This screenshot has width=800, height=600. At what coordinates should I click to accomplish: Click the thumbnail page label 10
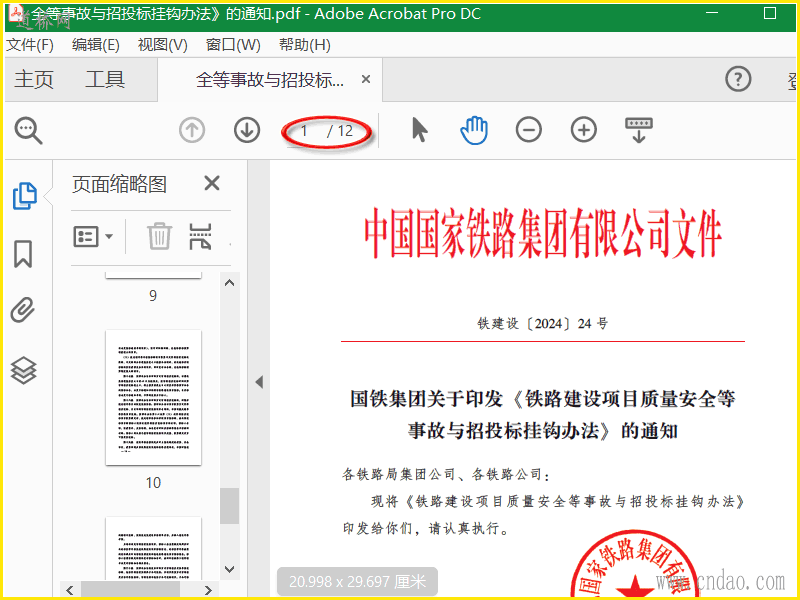[153, 483]
